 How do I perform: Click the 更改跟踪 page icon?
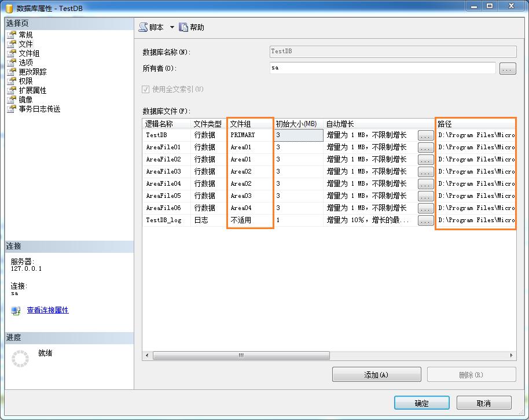point(12,72)
